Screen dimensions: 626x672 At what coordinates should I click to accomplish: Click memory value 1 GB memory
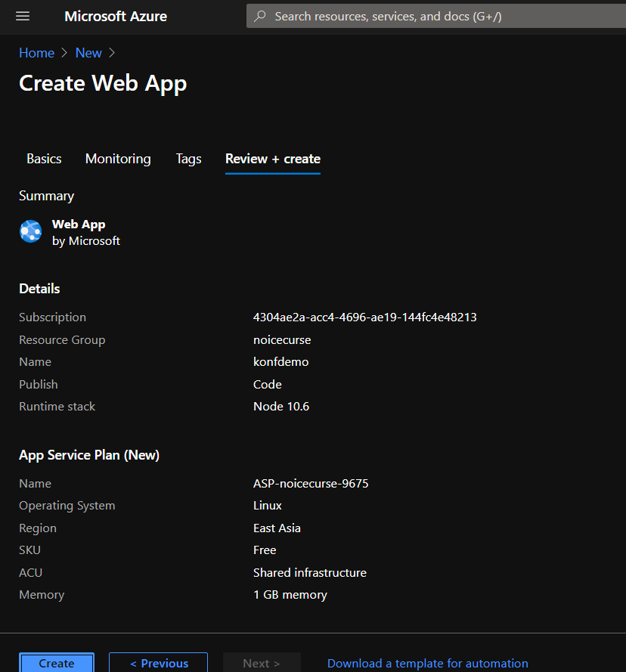pos(290,595)
